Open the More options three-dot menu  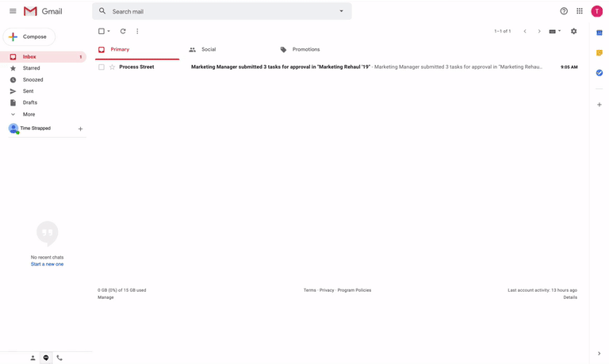point(137,31)
